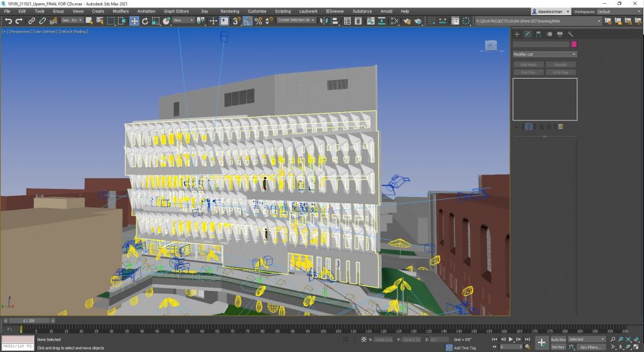644x352 pixels.
Task: Open the Layer Explorer icon
Action: [358, 21]
